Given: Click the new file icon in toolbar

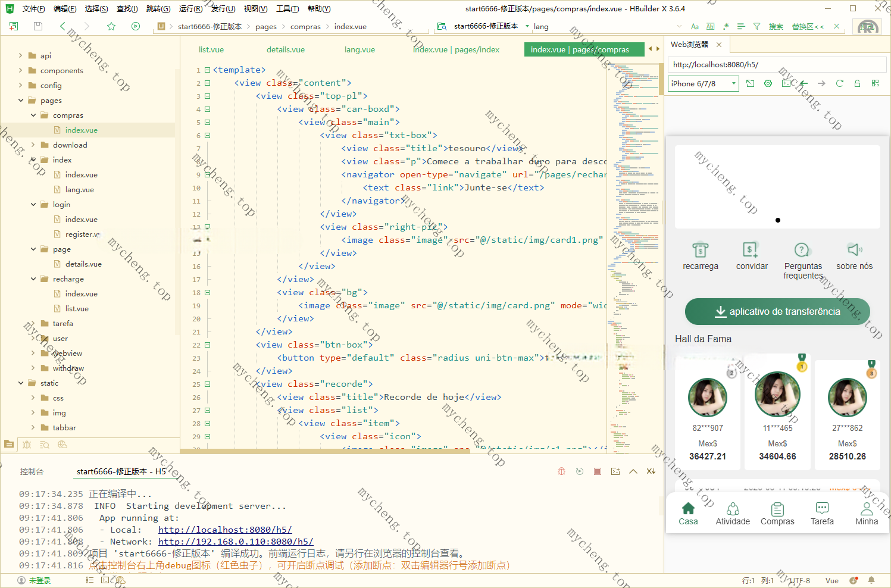Looking at the screenshot, I should point(14,26).
